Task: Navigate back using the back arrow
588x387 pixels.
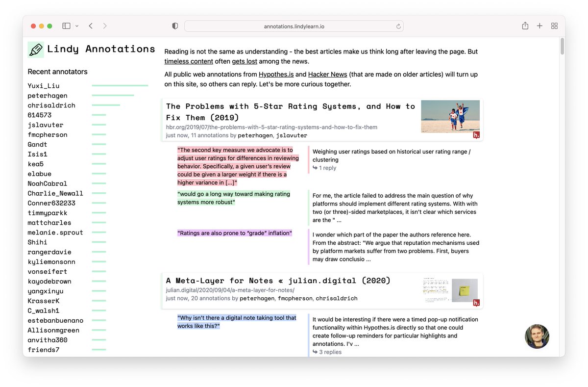Action: (90, 26)
